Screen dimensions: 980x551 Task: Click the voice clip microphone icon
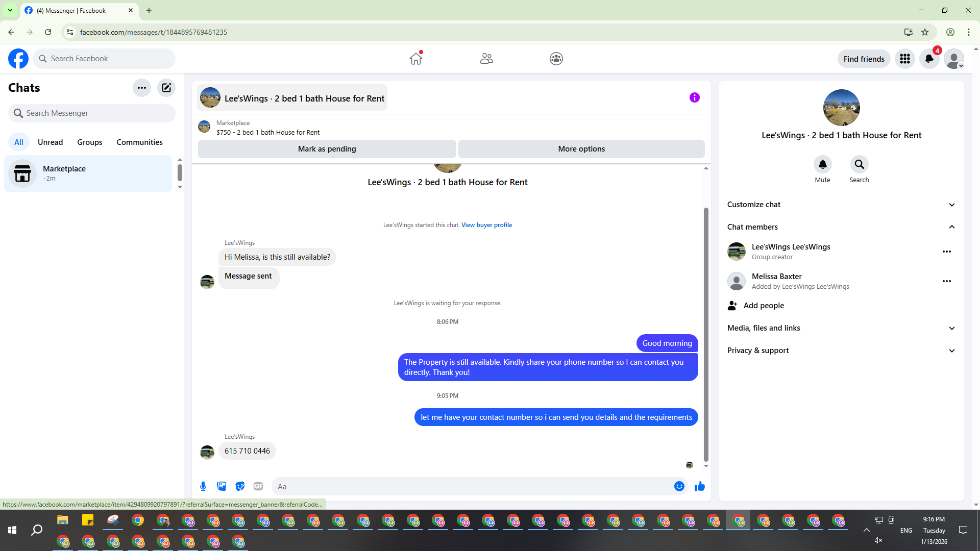[203, 486]
